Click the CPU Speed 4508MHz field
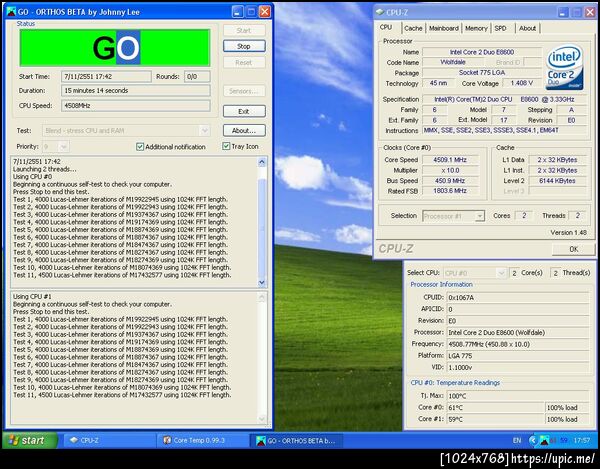Viewport: 600px width, 469px height. [x=135, y=106]
